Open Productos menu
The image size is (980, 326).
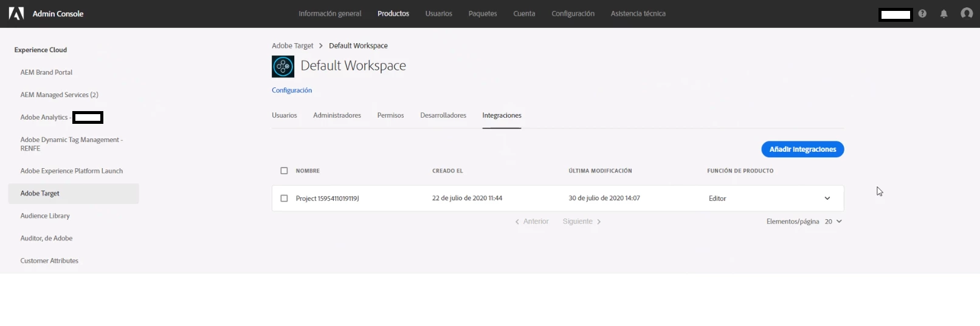pyautogui.click(x=393, y=13)
